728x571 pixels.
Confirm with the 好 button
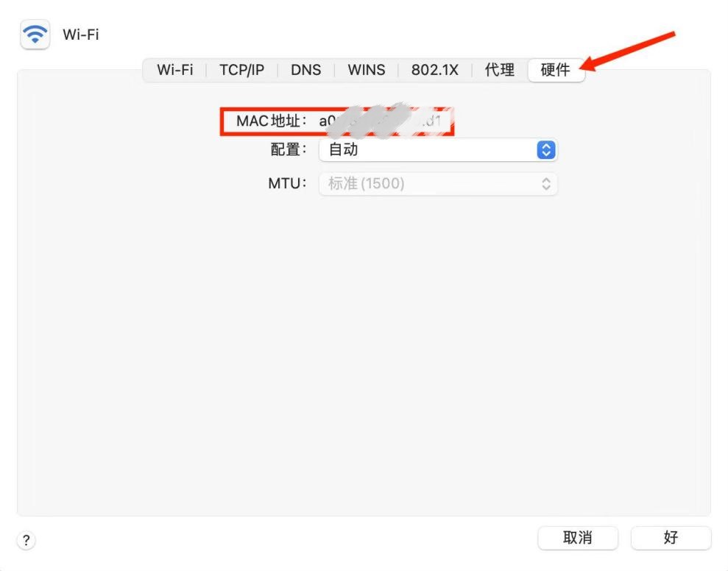click(x=671, y=538)
